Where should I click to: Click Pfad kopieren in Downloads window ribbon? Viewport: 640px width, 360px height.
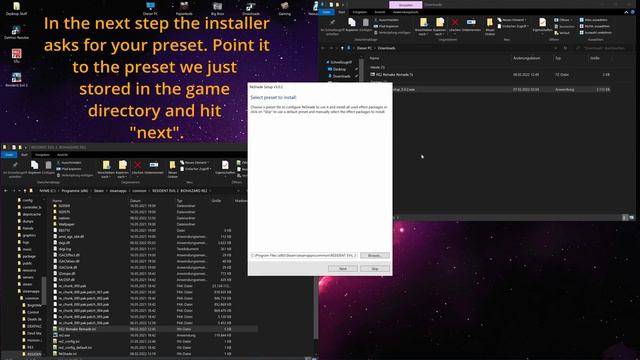pos(386,26)
